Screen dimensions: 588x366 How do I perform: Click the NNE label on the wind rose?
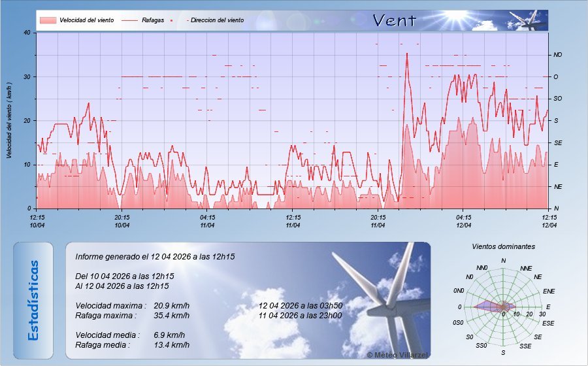[x=526, y=269]
